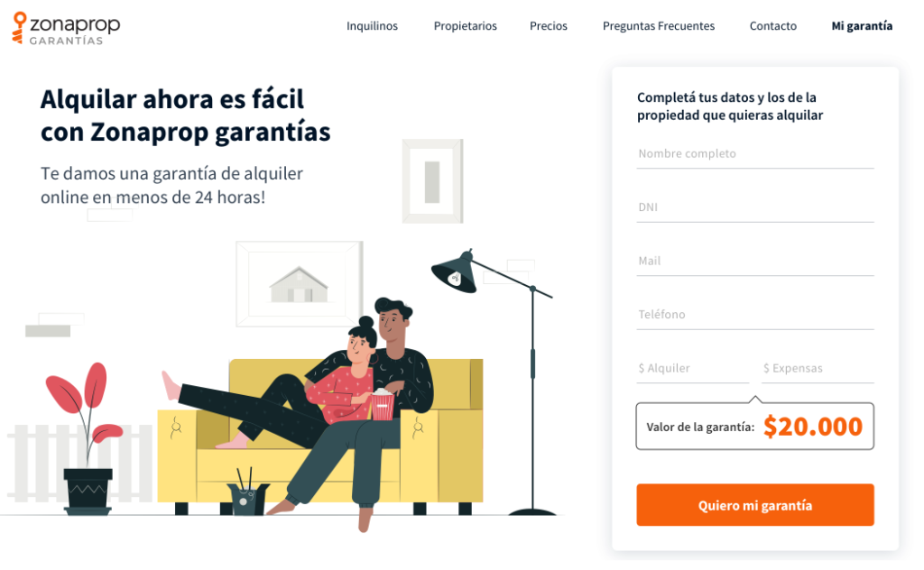Click the $20.000 guarantee value
This screenshot has height=570, width=924.
tap(813, 427)
